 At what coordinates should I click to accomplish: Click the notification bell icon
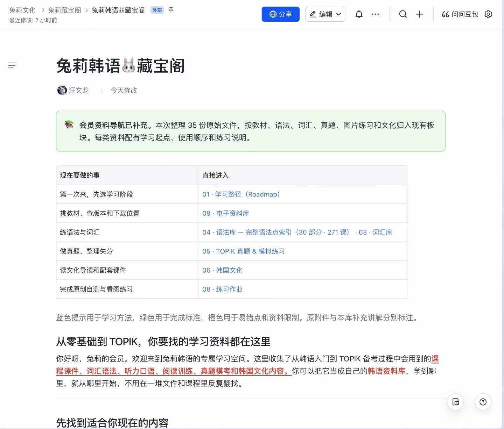click(x=359, y=14)
